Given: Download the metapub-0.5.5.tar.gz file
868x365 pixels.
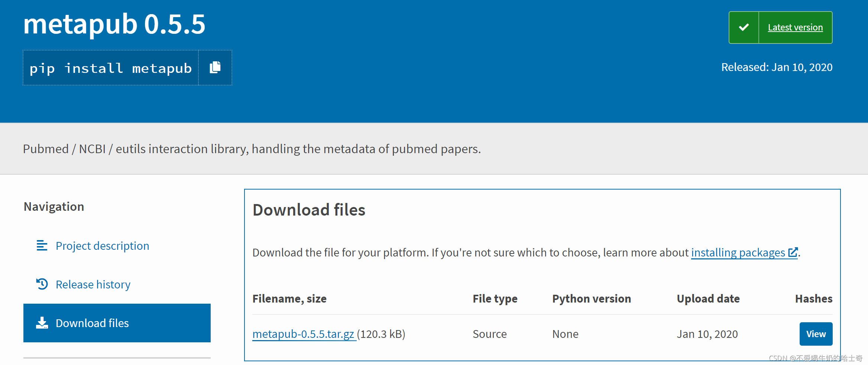Looking at the screenshot, I should (303, 334).
